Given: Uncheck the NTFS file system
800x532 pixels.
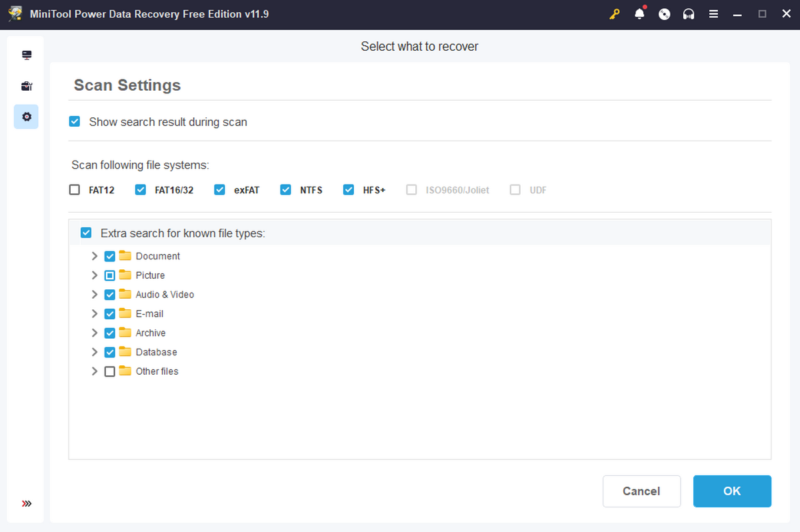Looking at the screenshot, I should point(286,190).
